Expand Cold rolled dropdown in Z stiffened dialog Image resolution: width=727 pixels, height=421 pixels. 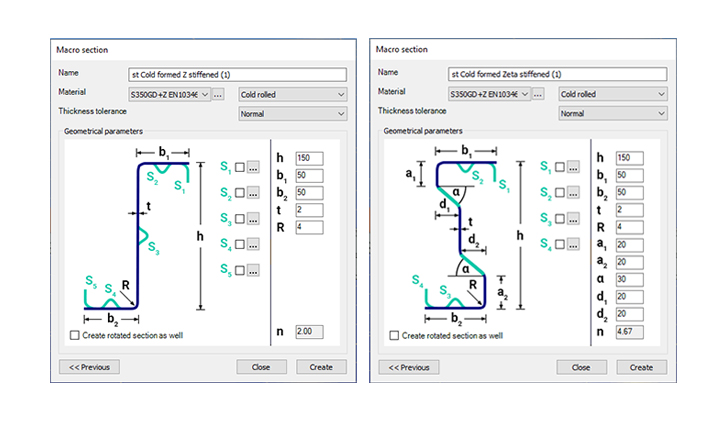[292, 94]
